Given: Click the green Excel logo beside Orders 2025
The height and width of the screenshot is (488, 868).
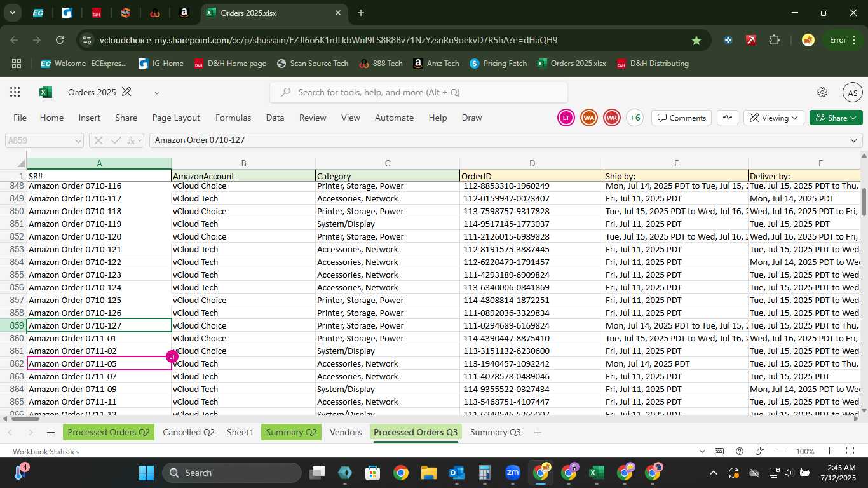Looking at the screenshot, I should [46, 92].
